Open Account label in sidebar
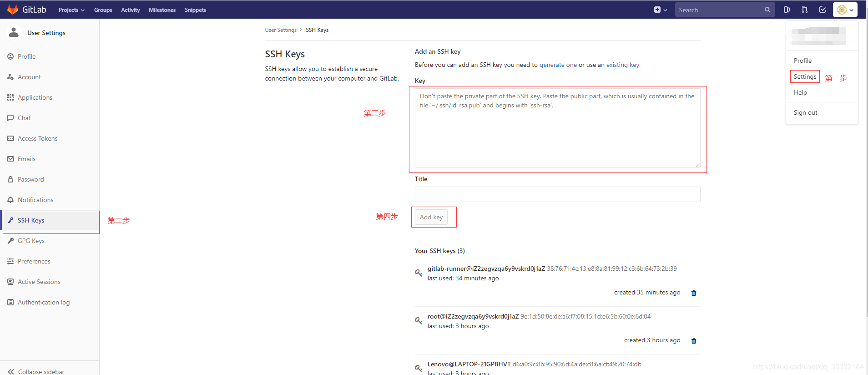 coord(29,77)
